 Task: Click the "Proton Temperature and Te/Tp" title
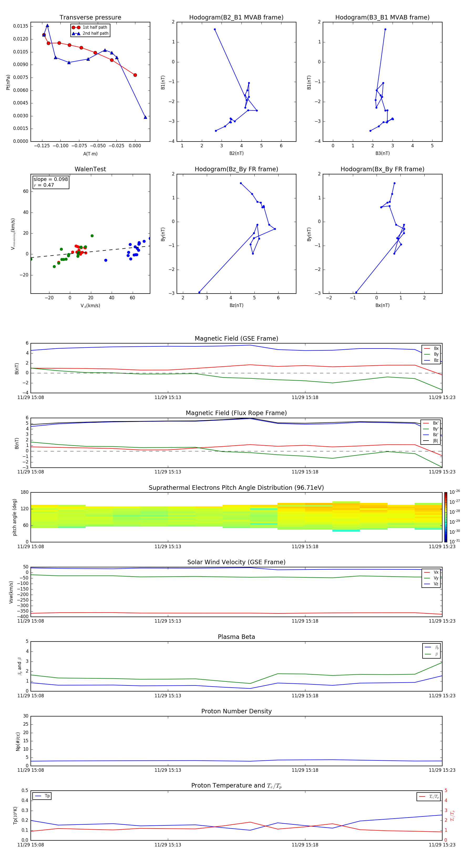236,786
